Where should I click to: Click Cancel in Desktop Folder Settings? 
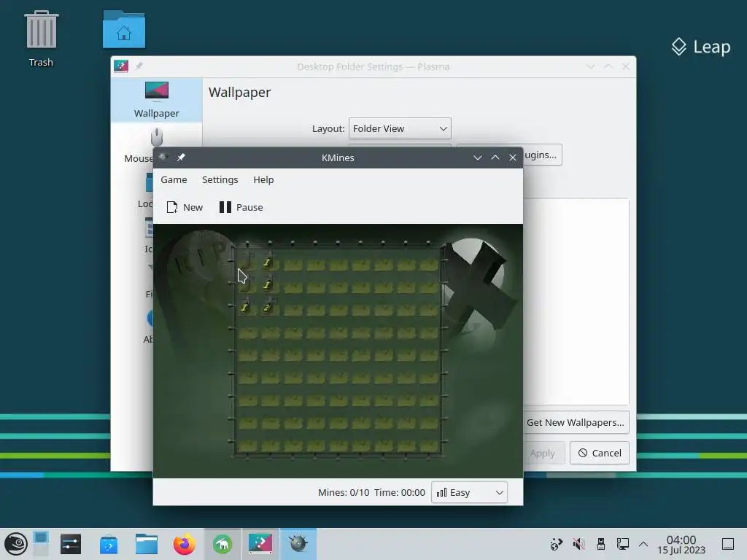(600, 453)
